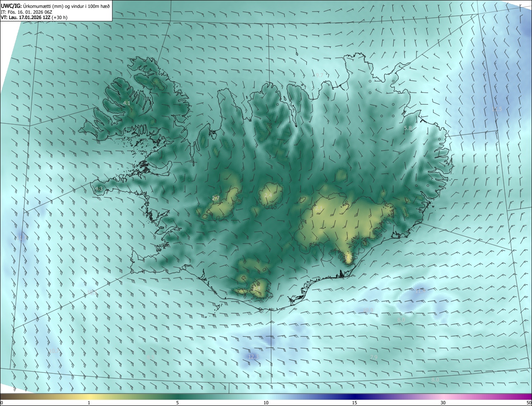The height and width of the screenshot is (406, 532).
Task: Click the '10' tick label on color scale
Action: coord(266,403)
